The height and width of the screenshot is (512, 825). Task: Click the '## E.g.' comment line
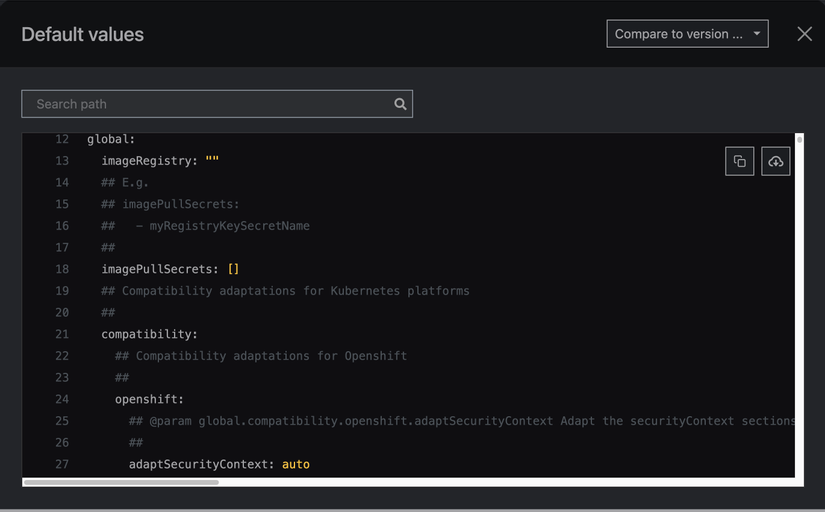click(125, 182)
